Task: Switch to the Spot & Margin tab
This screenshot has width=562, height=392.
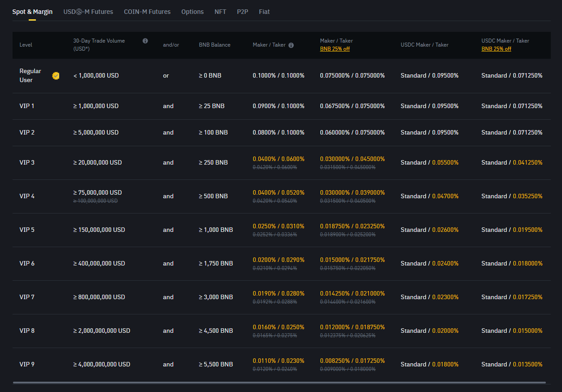Action: 32,12
